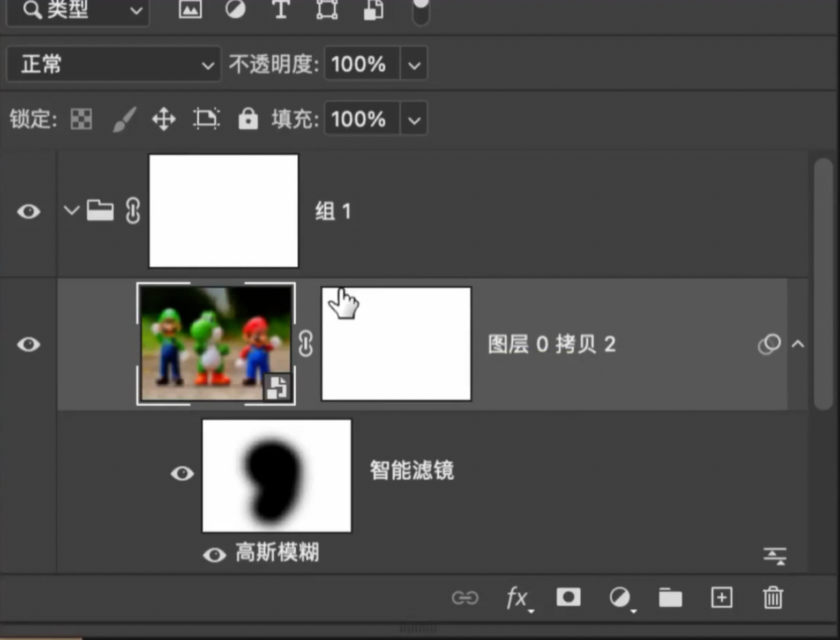Select the 智能滤镜 mask thumbnail

point(276,476)
